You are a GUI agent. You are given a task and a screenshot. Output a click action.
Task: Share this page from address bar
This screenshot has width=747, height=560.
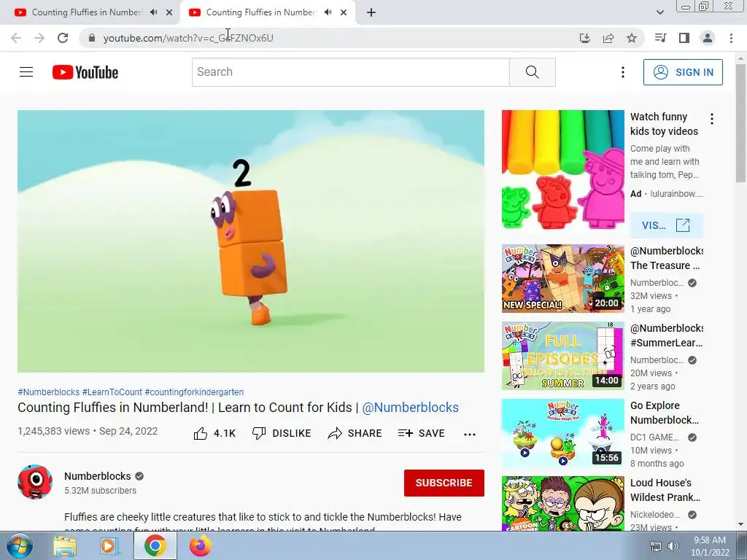coord(608,38)
